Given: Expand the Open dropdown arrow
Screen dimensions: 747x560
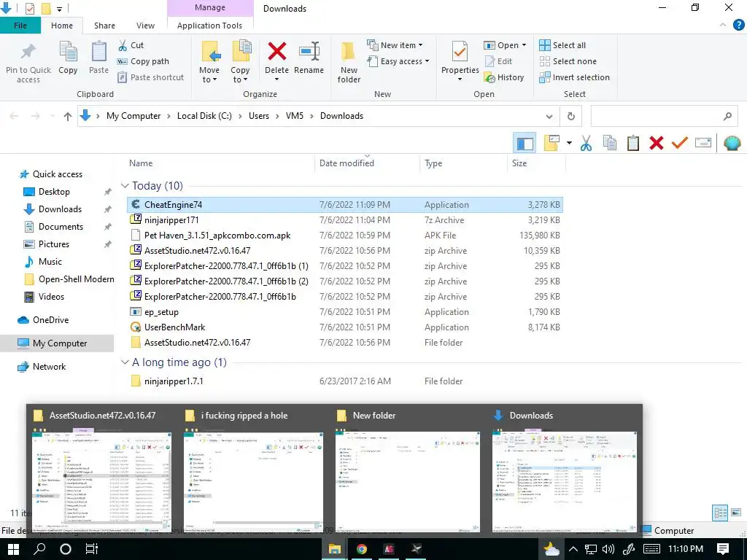Looking at the screenshot, I should pyautogui.click(x=524, y=45).
